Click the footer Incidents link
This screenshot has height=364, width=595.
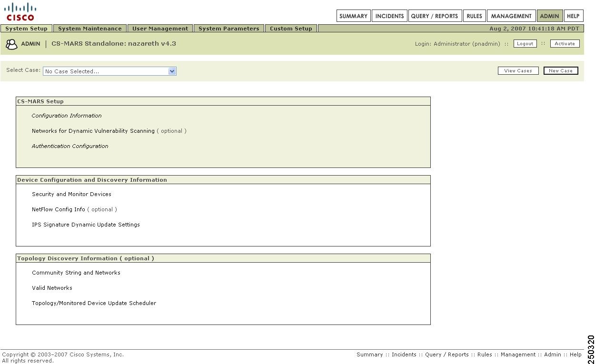[404, 354]
